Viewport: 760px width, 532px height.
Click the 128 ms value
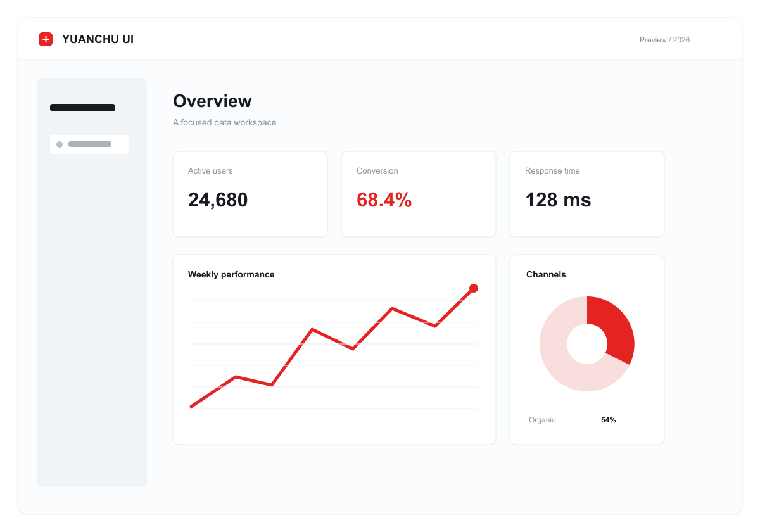point(558,200)
